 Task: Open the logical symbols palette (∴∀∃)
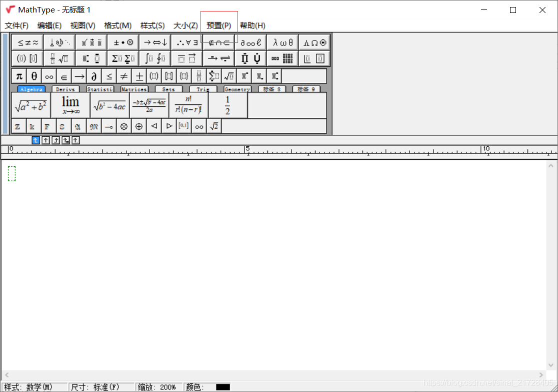point(187,42)
